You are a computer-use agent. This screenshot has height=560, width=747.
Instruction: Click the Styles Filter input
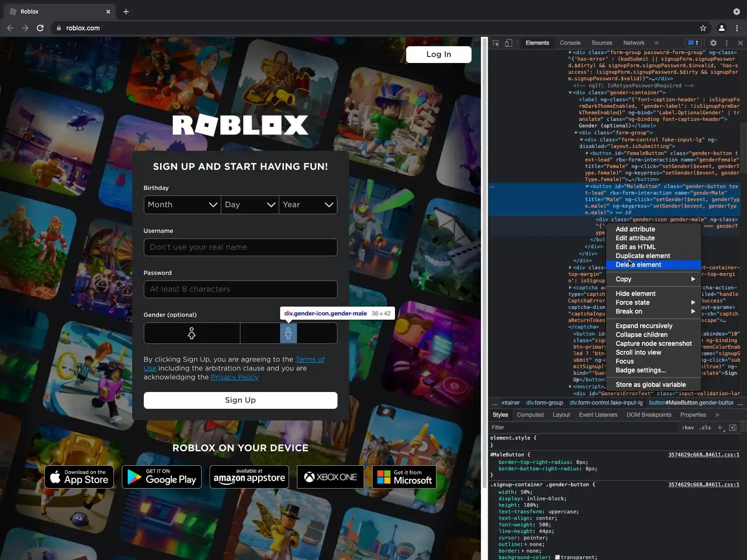[583, 427]
